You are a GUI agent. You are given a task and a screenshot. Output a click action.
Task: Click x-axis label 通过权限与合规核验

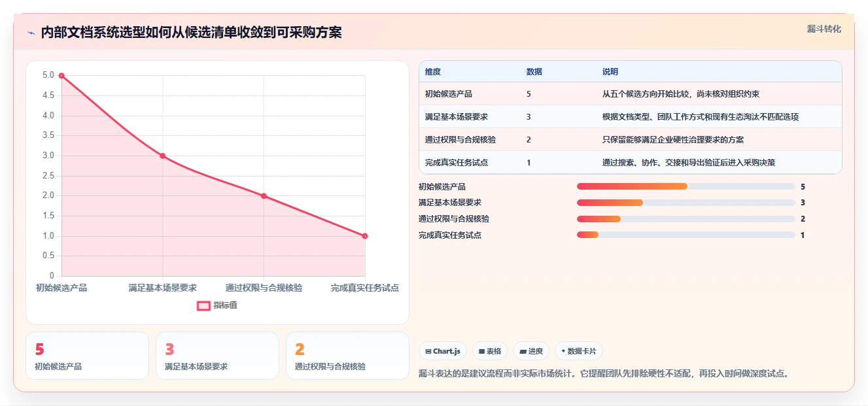pos(264,288)
